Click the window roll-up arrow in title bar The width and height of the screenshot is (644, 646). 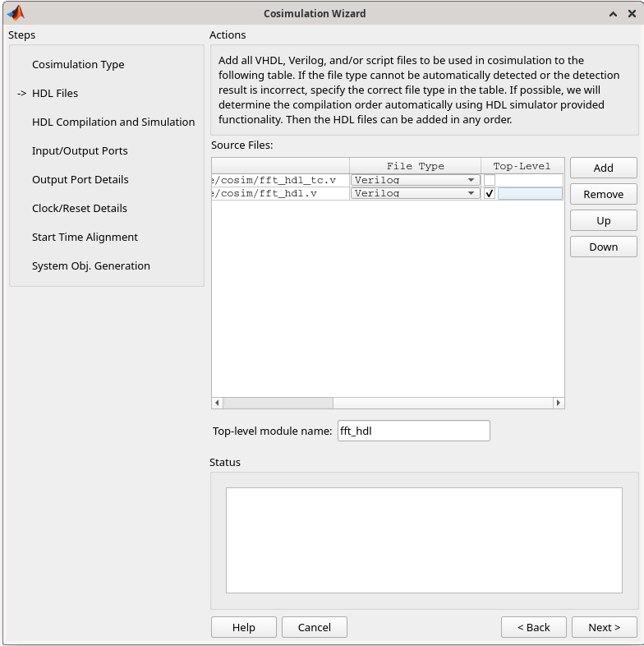click(x=613, y=13)
